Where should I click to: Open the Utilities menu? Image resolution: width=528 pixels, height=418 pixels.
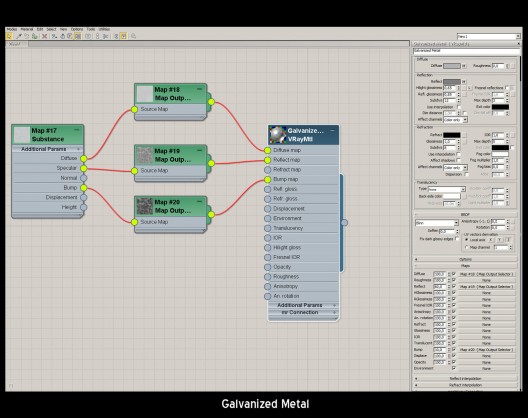tap(104, 29)
